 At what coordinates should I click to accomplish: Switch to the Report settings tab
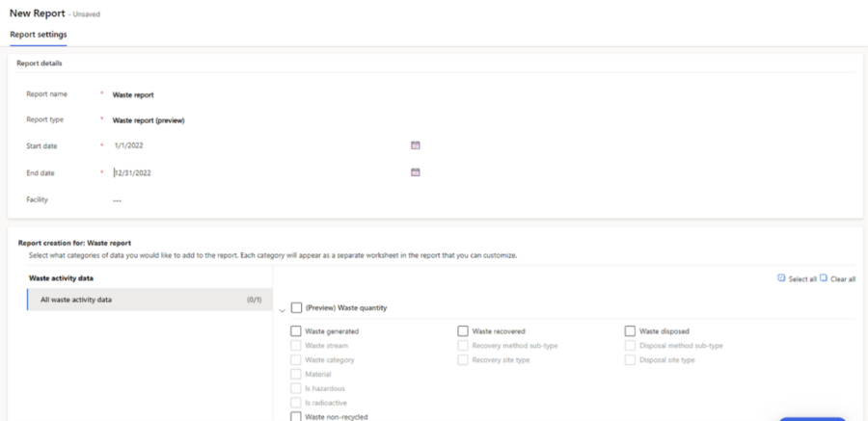[39, 35]
